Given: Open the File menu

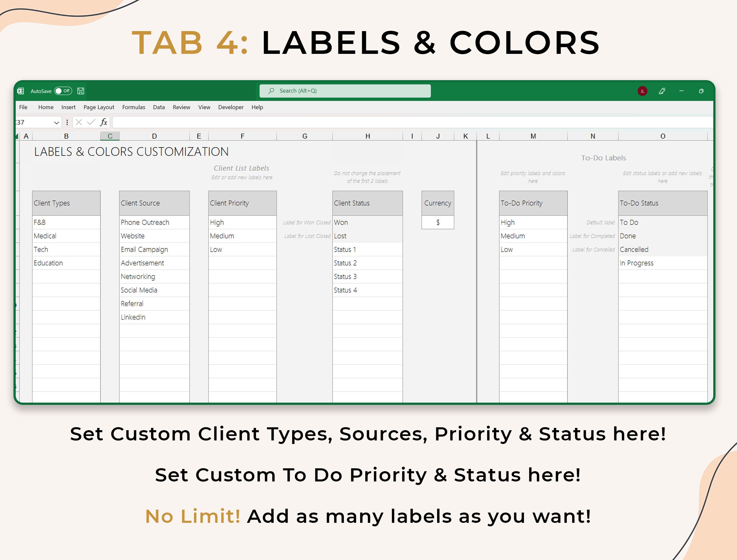Looking at the screenshot, I should coord(23,107).
